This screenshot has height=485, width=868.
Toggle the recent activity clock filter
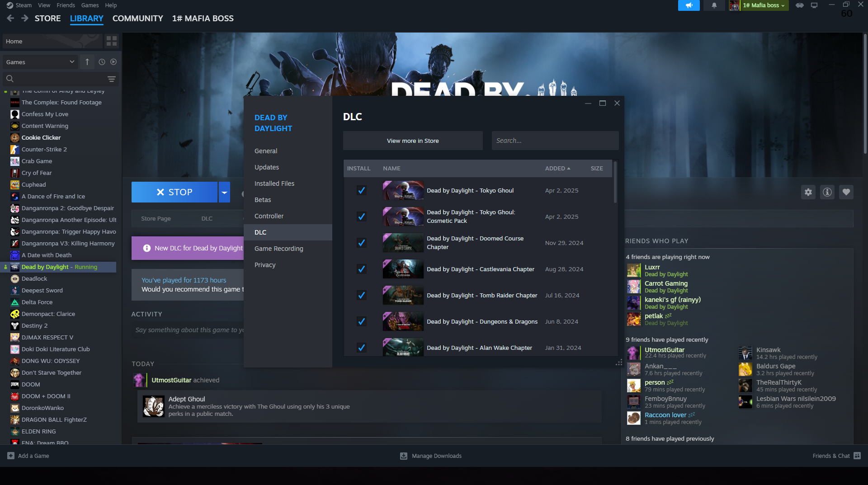[102, 62]
